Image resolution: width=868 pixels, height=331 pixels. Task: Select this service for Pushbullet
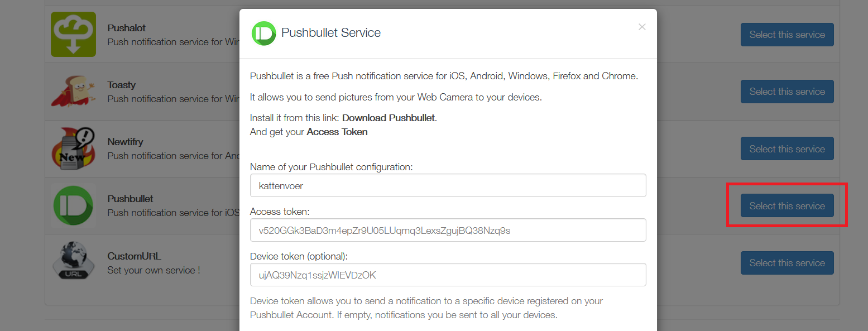pos(787,205)
